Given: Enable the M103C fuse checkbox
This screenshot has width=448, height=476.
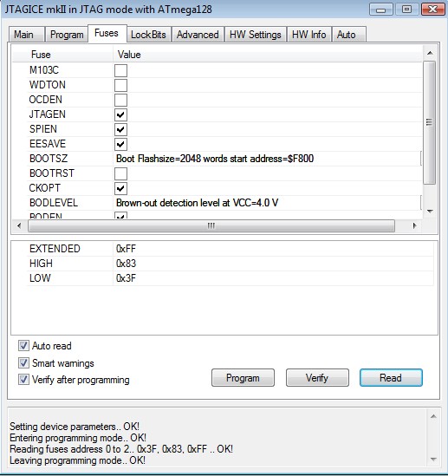Looking at the screenshot, I should [x=120, y=70].
